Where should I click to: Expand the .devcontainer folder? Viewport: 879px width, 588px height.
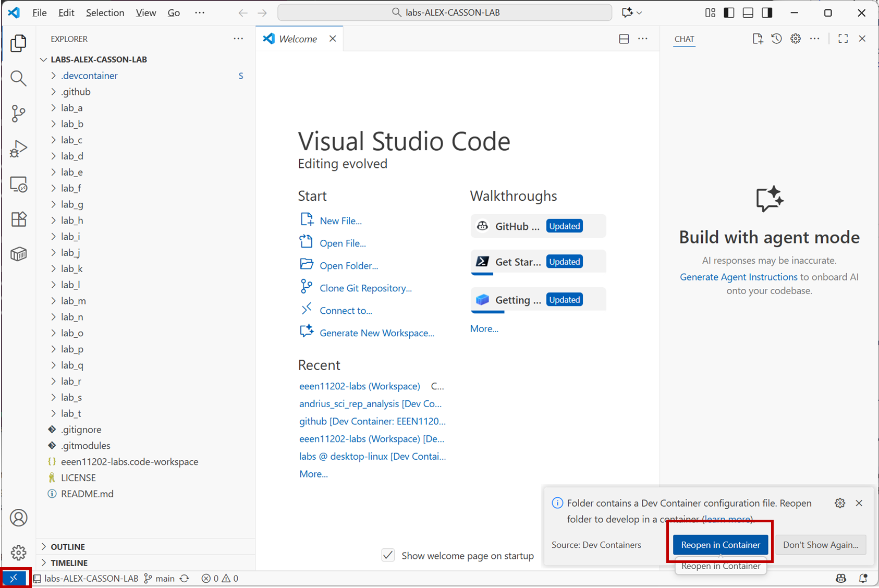(x=89, y=76)
